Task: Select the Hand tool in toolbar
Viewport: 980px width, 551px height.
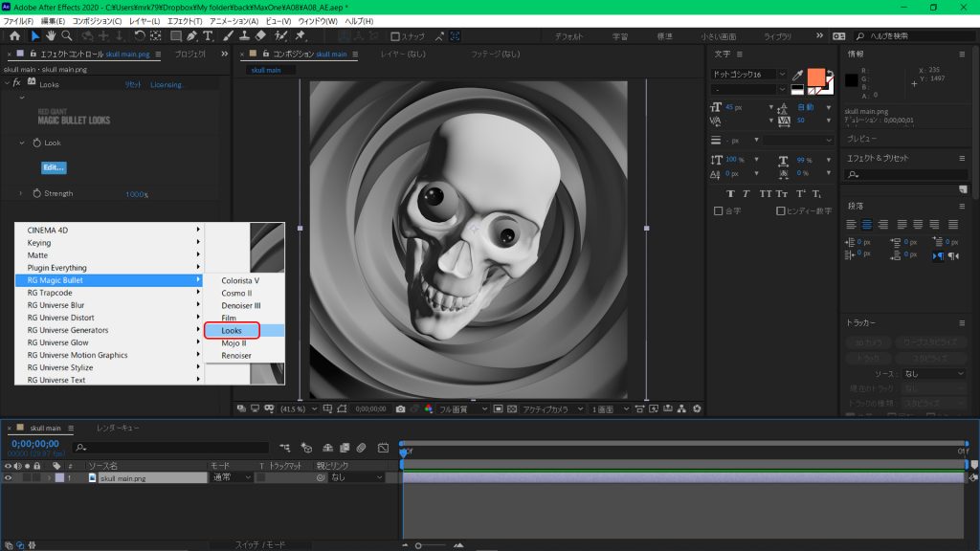Action: 52,36
